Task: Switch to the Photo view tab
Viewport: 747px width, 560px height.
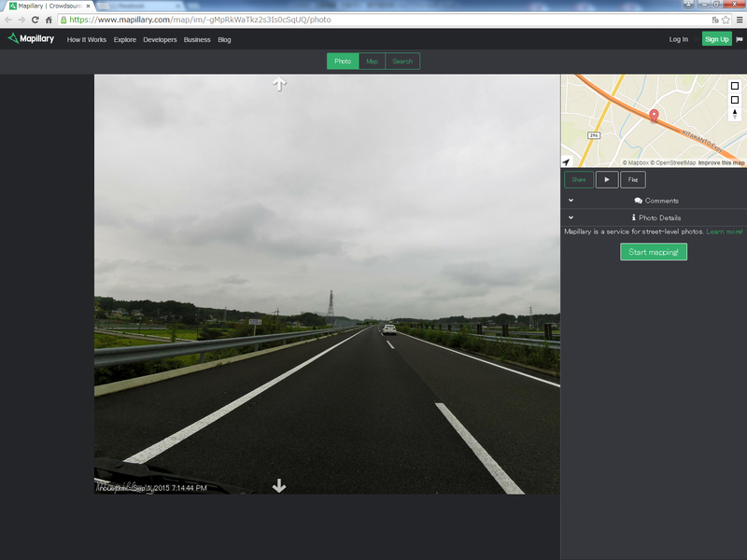Action: click(343, 62)
